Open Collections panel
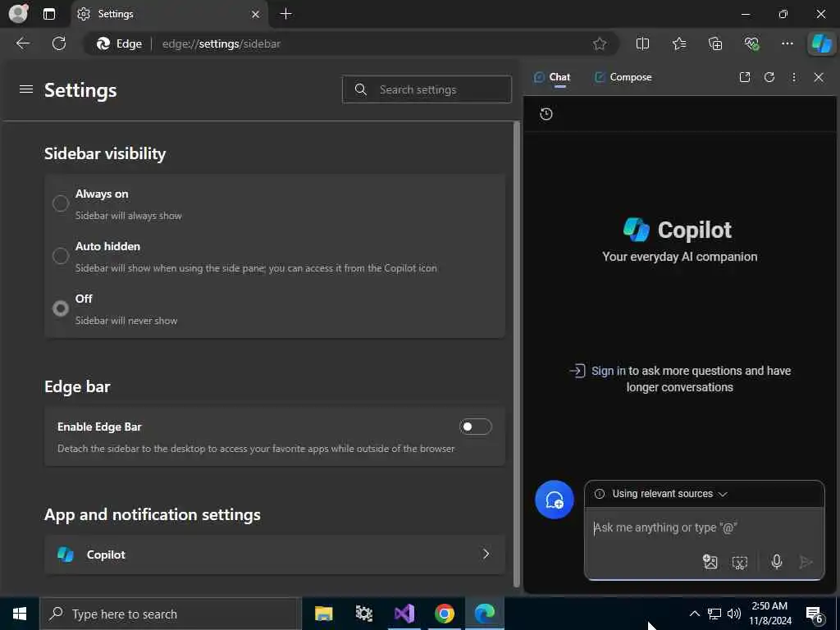Viewport: 840px width, 630px height. point(715,43)
